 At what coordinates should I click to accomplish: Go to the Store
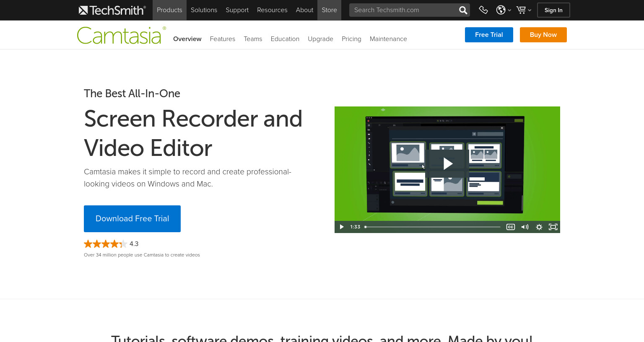point(329,10)
